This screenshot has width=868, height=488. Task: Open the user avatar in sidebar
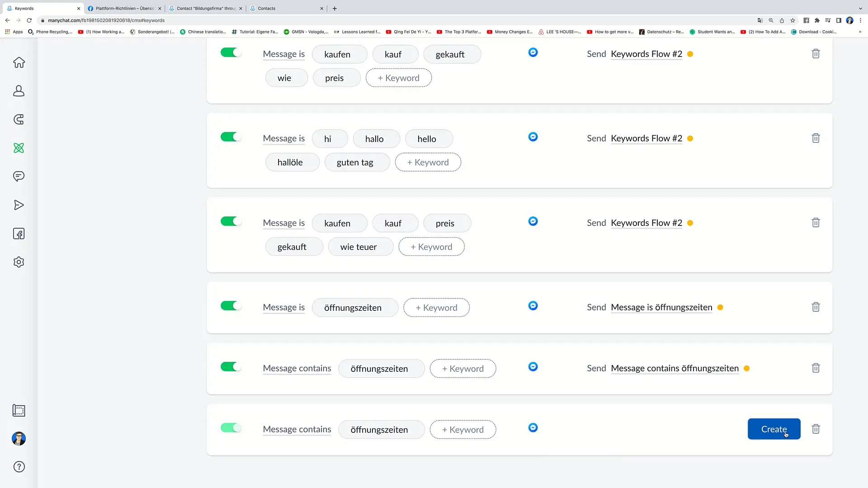[x=19, y=438]
